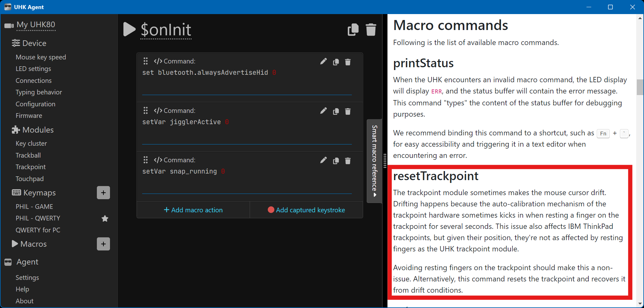Edit the bluetooth.alwaysAdvertiseHid command
644x308 pixels.
click(323, 62)
